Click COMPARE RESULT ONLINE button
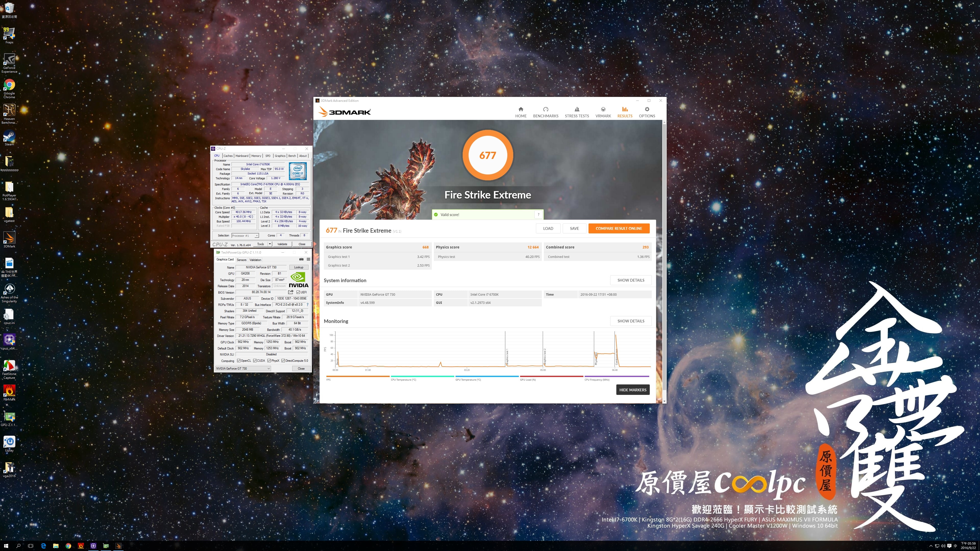Image resolution: width=980 pixels, height=551 pixels. coord(619,228)
